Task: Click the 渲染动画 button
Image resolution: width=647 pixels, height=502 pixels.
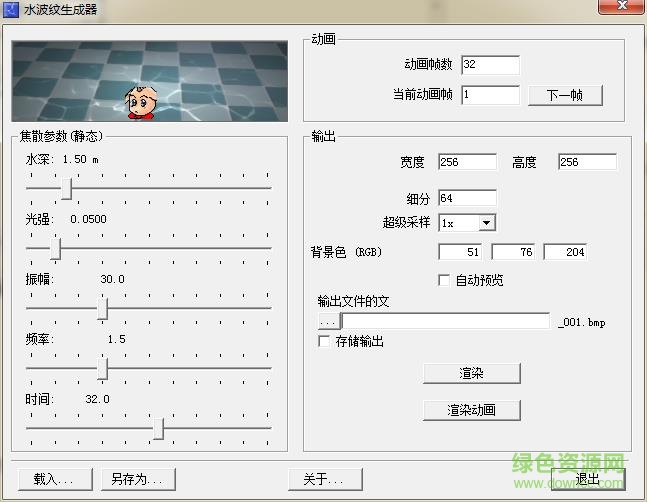Action: [472, 410]
